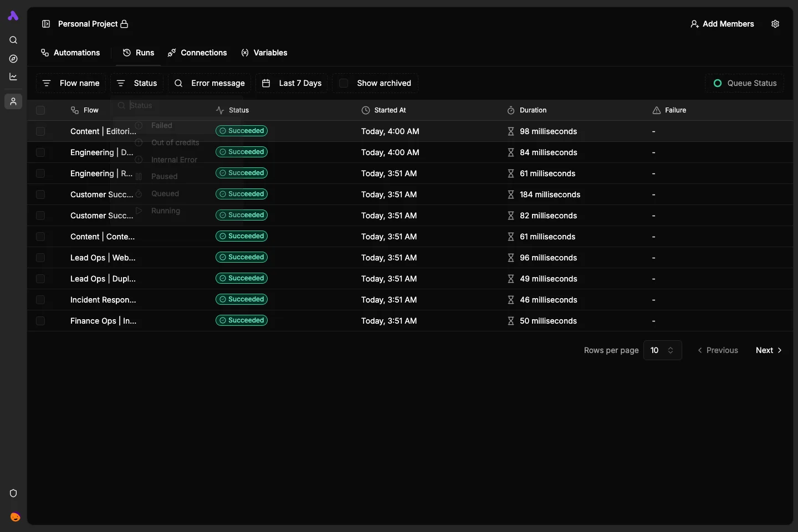This screenshot has width=798, height=532.
Task: Click the Previous page button
Action: (x=718, y=350)
